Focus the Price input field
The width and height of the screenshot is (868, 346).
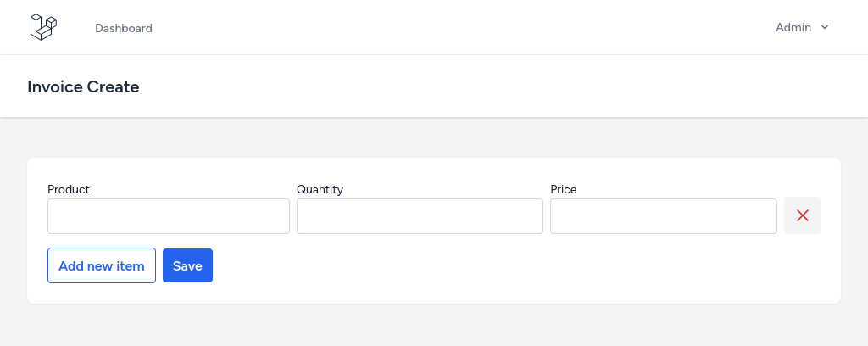pyautogui.click(x=663, y=216)
